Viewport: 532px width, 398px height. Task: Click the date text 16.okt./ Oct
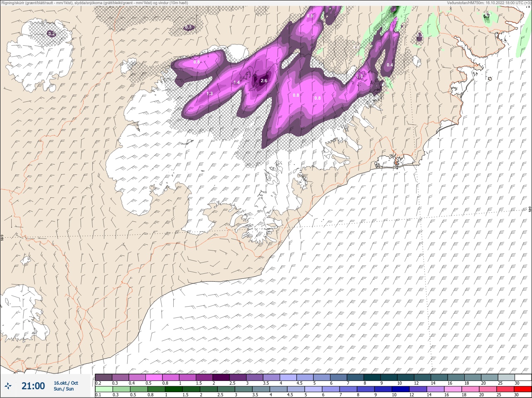coord(66,383)
